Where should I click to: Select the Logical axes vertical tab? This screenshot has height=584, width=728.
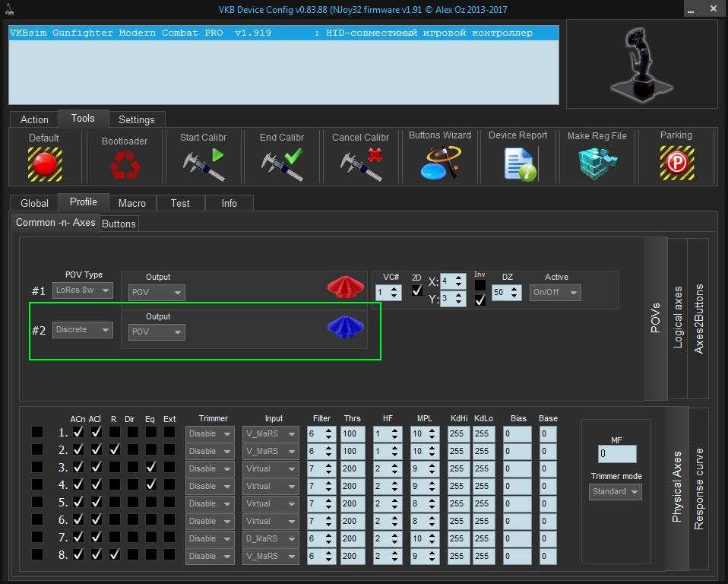pos(677,317)
